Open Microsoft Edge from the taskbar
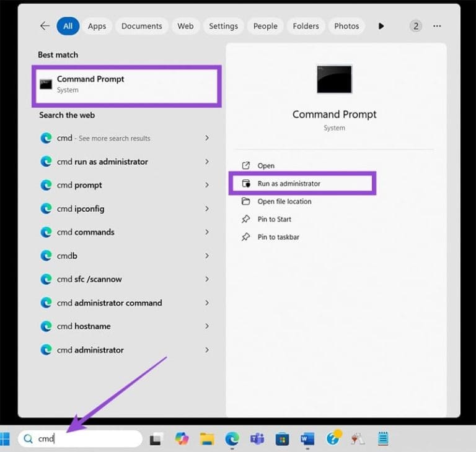Image resolution: width=476 pixels, height=452 pixels. [232, 439]
